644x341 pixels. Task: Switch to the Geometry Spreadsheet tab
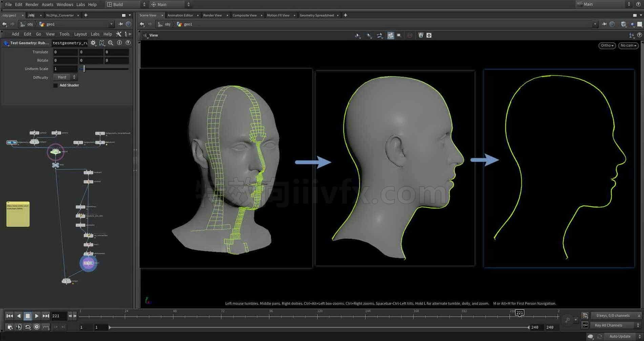[317, 15]
